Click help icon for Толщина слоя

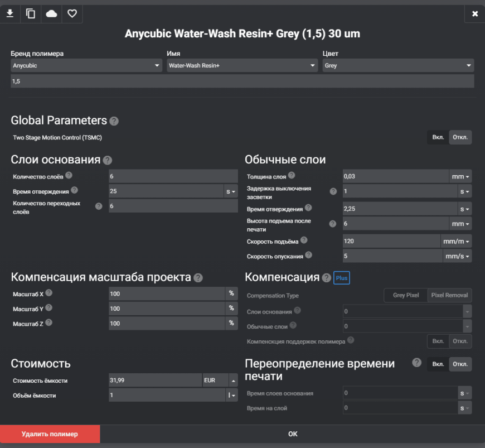(x=292, y=176)
